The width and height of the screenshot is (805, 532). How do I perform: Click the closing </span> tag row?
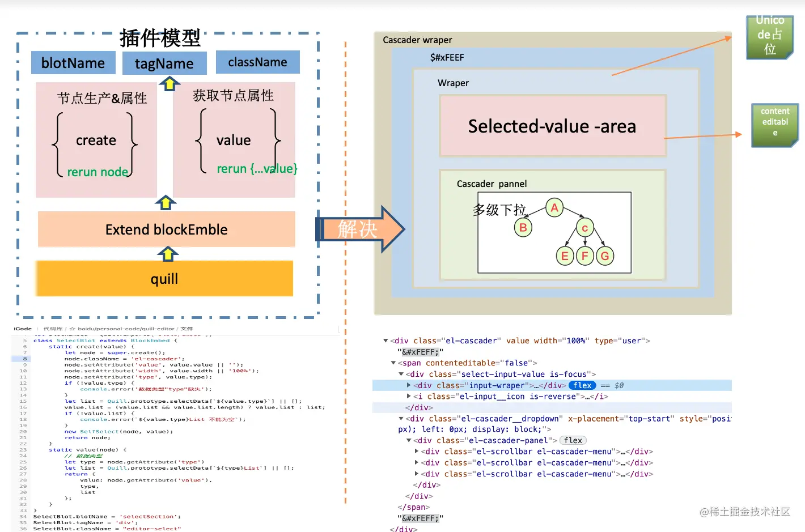(x=414, y=507)
